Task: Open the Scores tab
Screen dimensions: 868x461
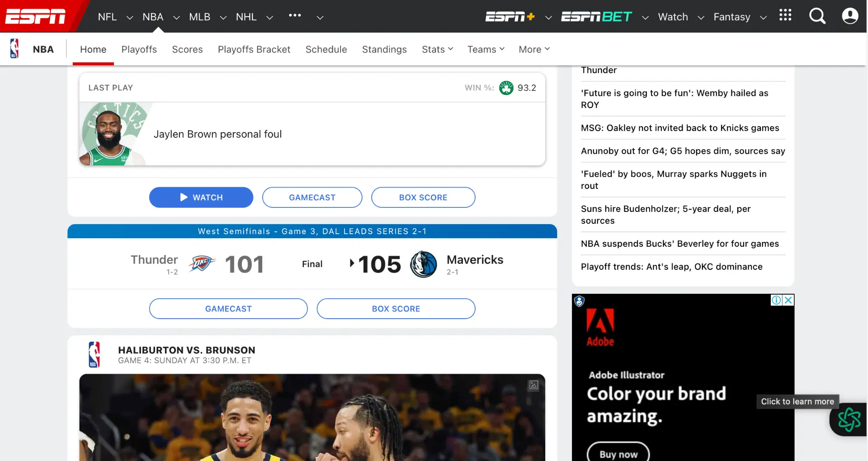Action: tap(187, 49)
